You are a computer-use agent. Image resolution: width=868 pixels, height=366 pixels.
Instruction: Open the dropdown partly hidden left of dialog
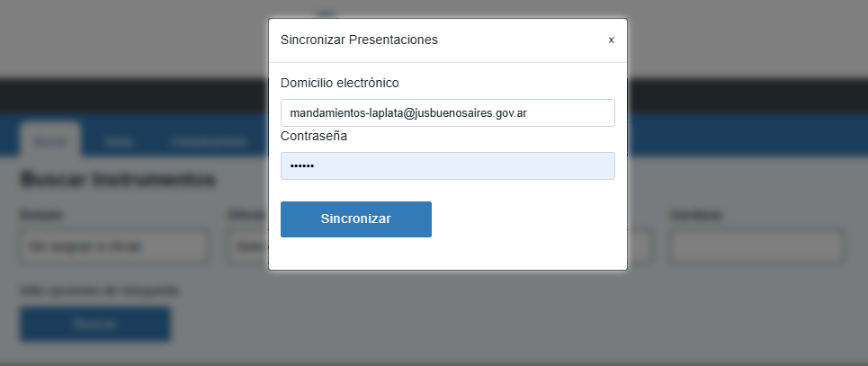pyautogui.click(x=247, y=246)
